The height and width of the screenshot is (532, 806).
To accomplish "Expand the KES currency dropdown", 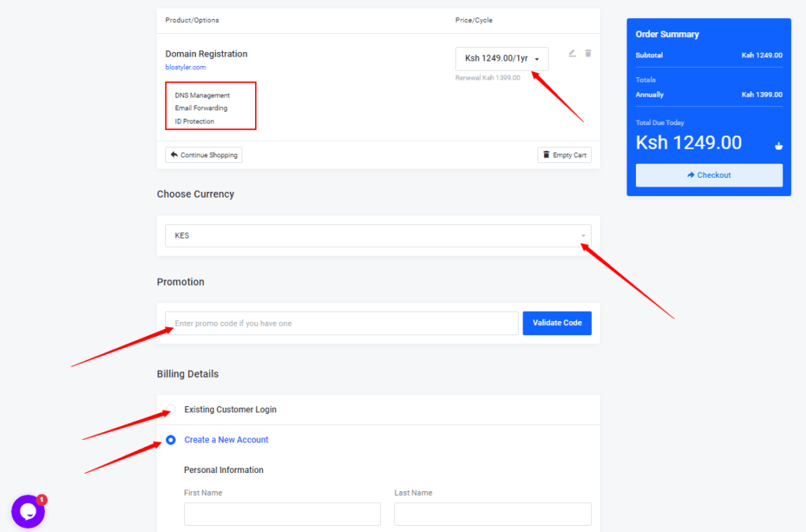I will (x=379, y=235).
